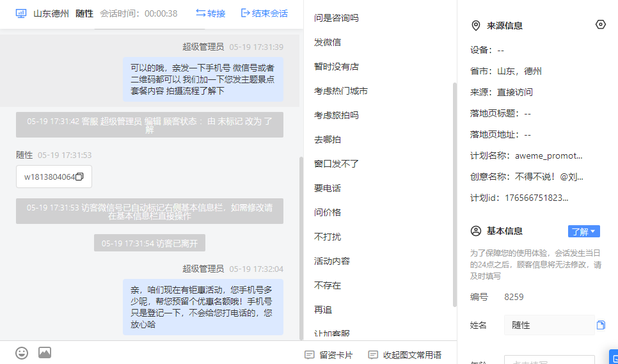The image size is (618, 364).
Task: Select quick phrase 要电话
Action: click(x=327, y=188)
